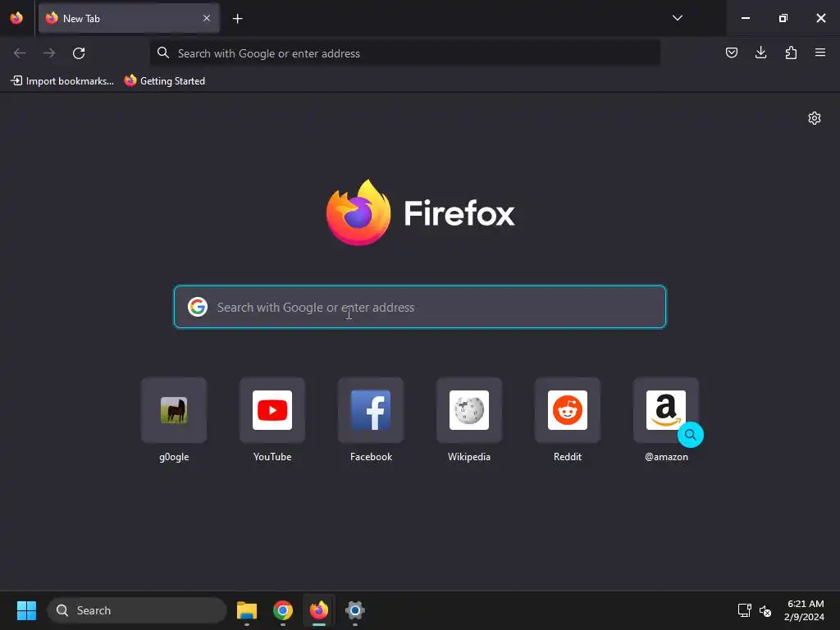The image size is (840, 630).
Task: Open Getting Started bookmark
Action: coord(164,81)
